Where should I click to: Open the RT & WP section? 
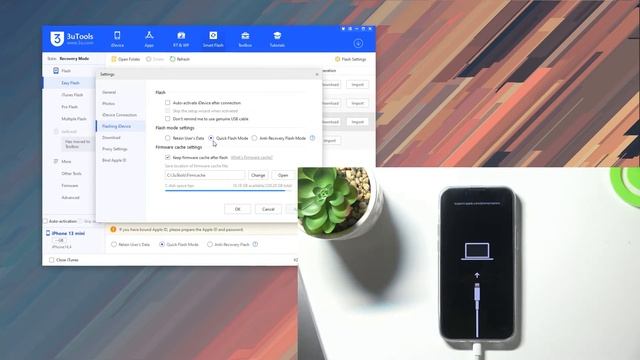coord(181,39)
